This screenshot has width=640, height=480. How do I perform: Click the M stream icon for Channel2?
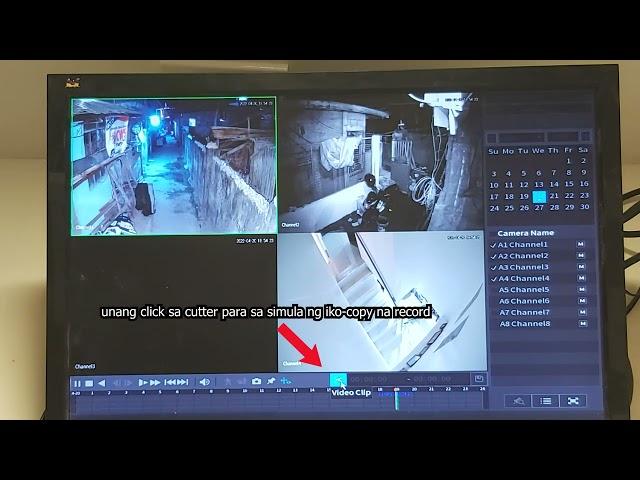click(x=581, y=256)
